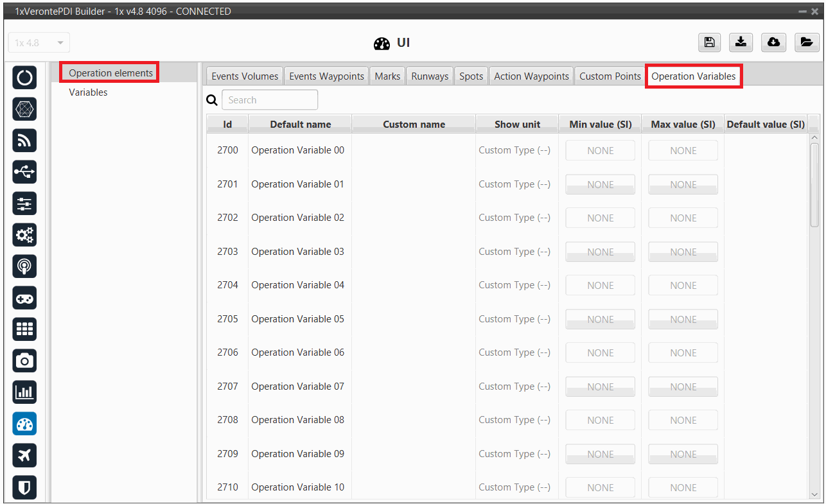Switch to the Runways tab
The width and height of the screenshot is (826, 504).
pyautogui.click(x=430, y=76)
